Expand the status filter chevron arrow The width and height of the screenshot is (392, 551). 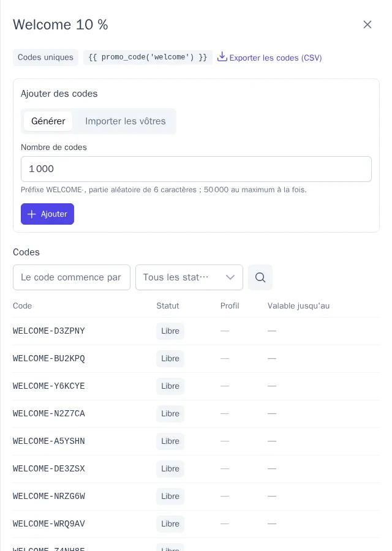pos(230,277)
